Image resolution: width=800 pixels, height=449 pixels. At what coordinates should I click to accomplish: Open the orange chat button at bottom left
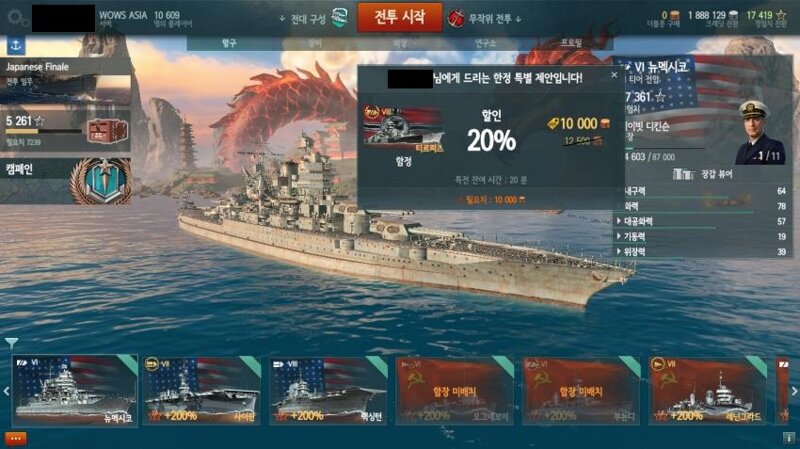point(15,438)
